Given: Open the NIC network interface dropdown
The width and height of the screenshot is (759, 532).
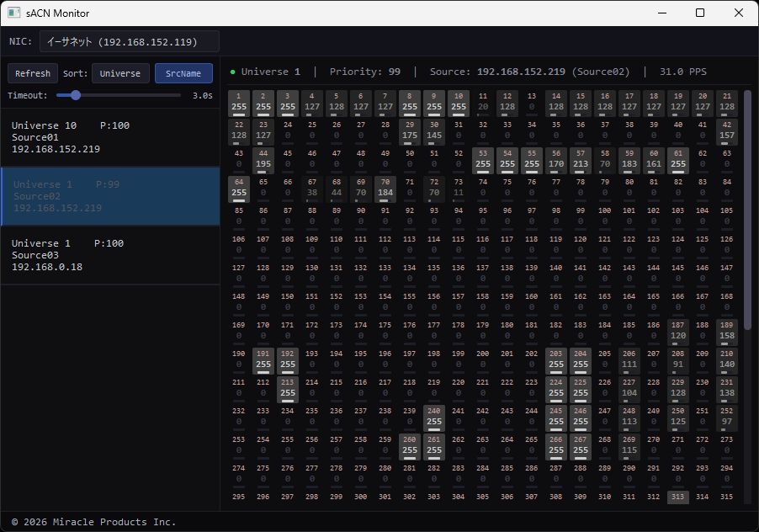Looking at the screenshot, I should (130, 41).
